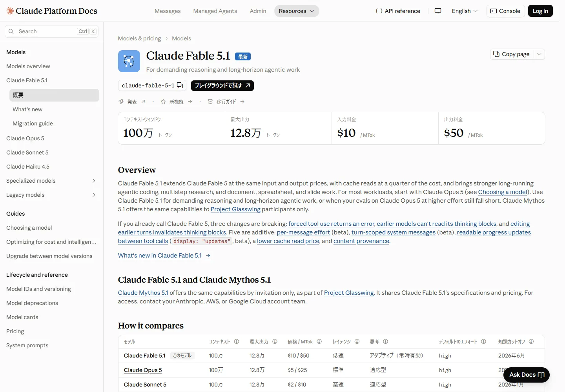
Task: Follow turn-scoped system messages link
Action: click(394, 232)
